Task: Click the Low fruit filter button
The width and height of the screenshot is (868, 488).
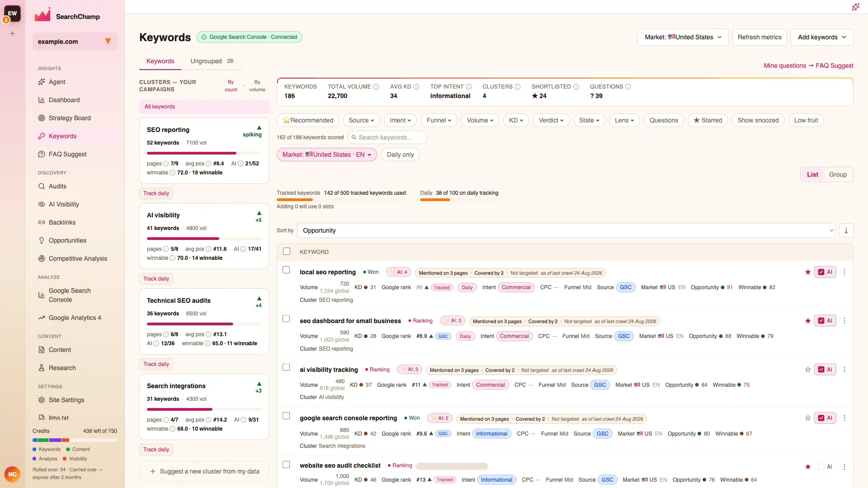Action: tap(806, 120)
